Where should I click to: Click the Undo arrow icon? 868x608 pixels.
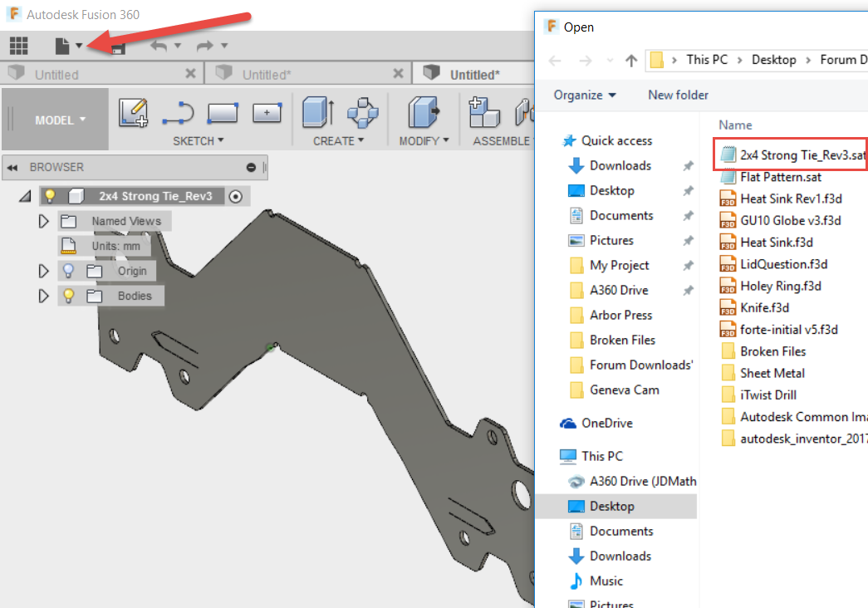pyautogui.click(x=159, y=46)
